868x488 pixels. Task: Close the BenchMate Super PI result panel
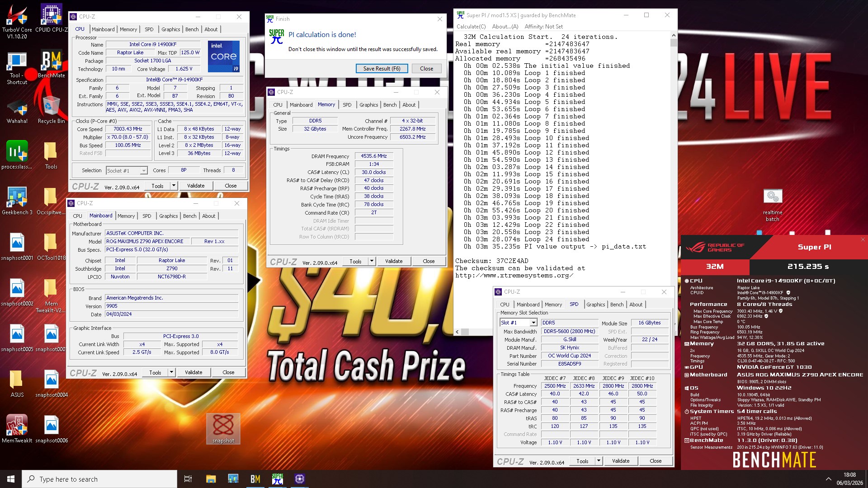click(863, 240)
